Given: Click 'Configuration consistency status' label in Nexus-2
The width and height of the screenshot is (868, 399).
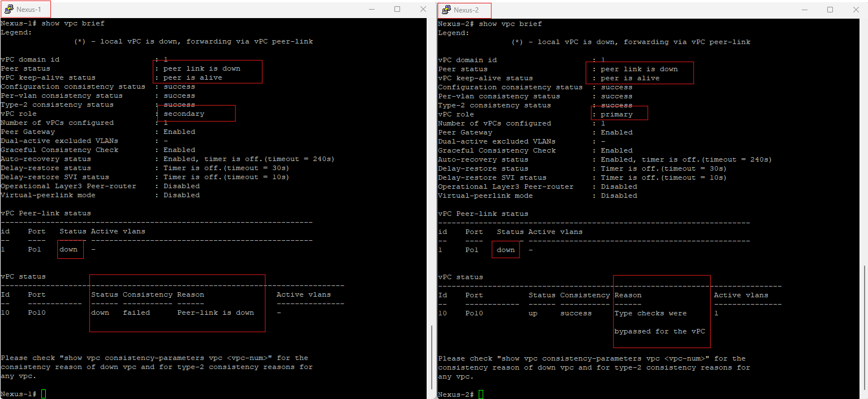Looking at the screenshot, I should coord(510,87).
